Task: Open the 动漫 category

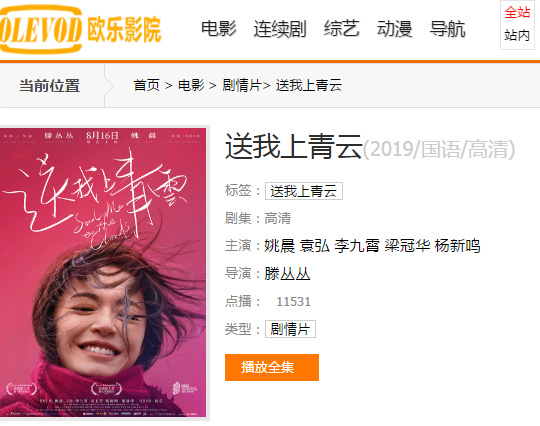Action: point(395,29)
